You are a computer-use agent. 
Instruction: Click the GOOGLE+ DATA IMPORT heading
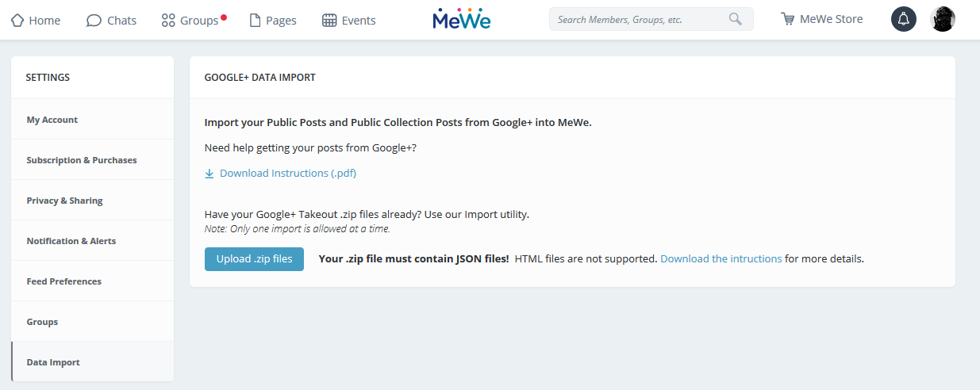(x=260, y=78)
